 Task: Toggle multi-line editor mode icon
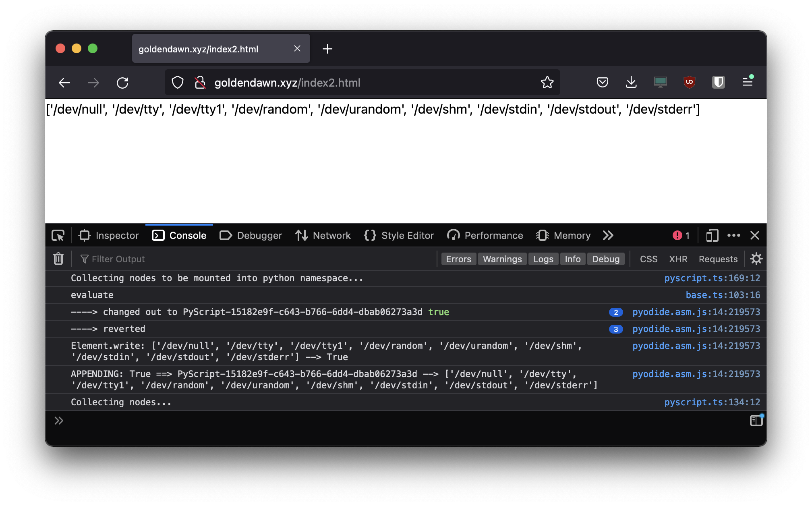click(756, 421)
